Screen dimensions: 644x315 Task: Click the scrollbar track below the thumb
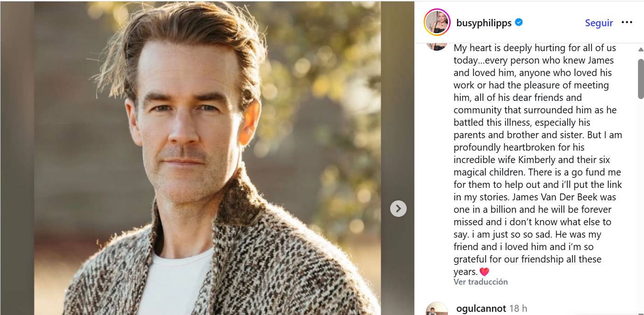(640, 207)
